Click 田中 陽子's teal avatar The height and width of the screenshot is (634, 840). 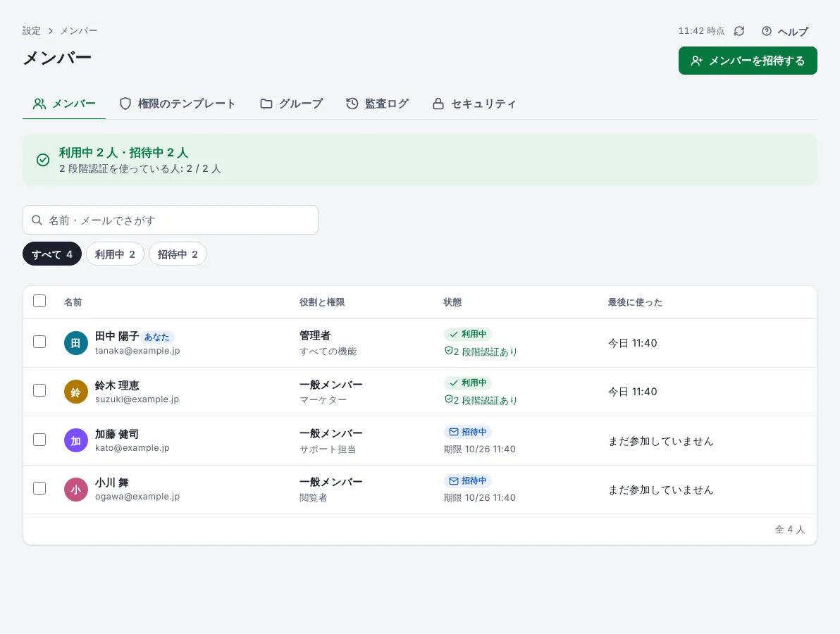pos(76,343)
